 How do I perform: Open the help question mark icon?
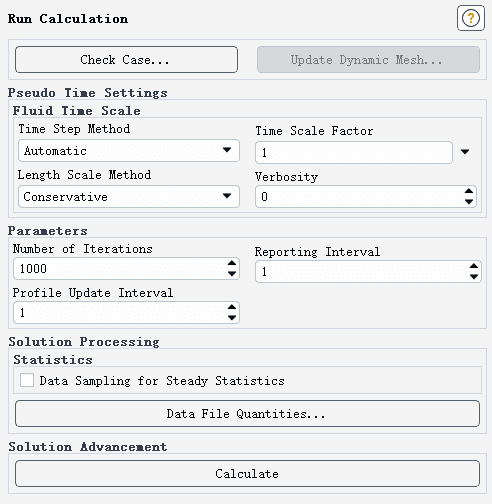pyautogui.click(x=471, y=18)
